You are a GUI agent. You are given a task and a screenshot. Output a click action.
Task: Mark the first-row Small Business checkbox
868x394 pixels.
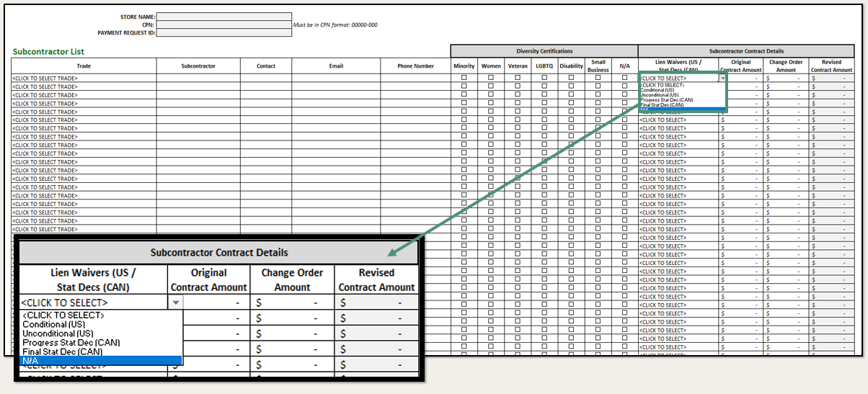pos(598,78)
